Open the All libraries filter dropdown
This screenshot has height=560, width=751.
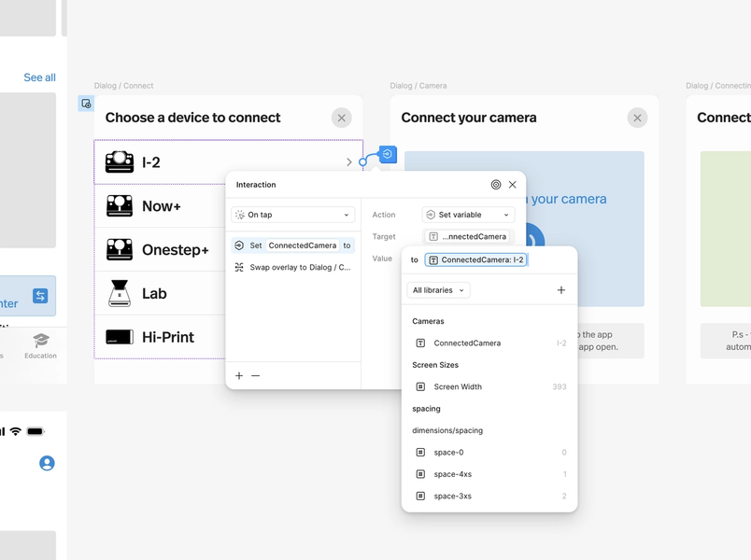point(437,290)
